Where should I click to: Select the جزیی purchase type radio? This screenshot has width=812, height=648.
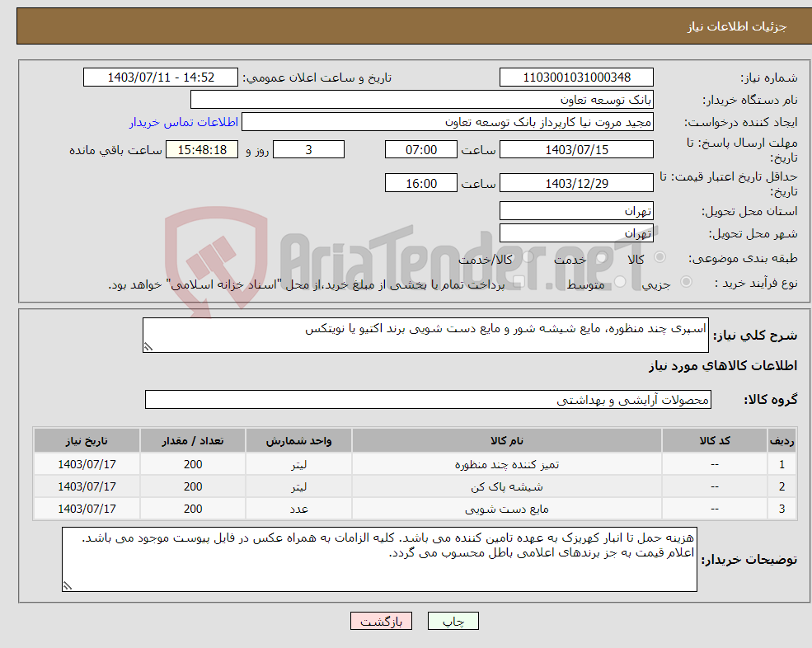click(686, 282)
